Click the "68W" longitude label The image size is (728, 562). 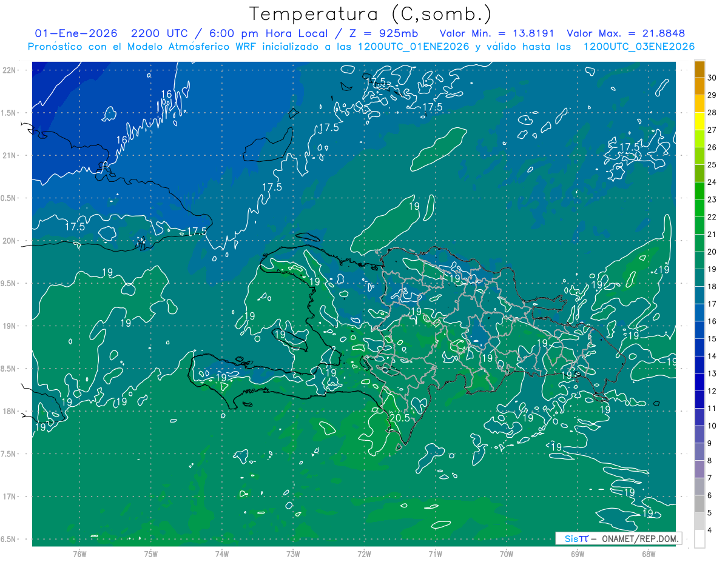649,554
